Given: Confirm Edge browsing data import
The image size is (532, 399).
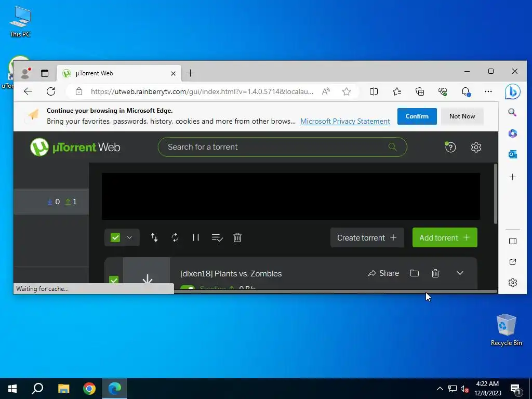Looking at the screenshot, I should tap(417, 116).
